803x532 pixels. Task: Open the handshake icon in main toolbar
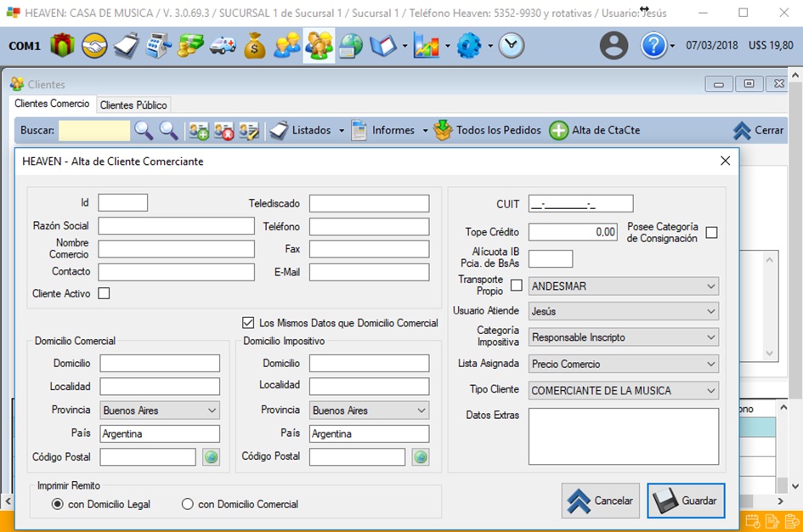tap(94, 46)
